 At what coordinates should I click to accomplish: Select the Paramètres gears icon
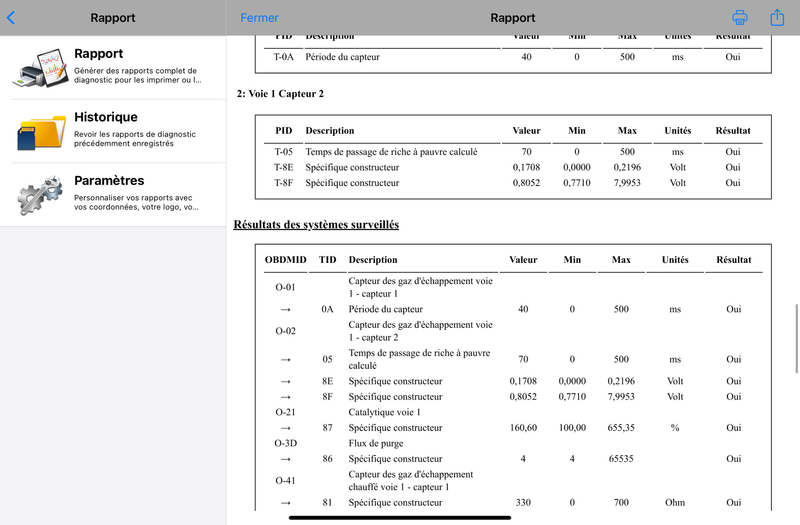click(x=41, y=194)
